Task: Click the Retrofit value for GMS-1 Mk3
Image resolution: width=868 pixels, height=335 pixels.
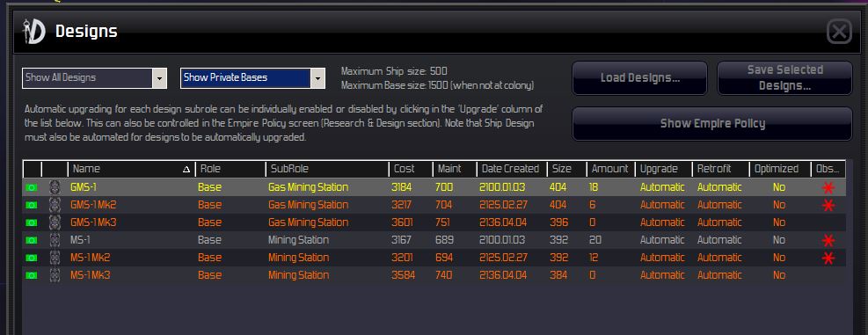Action: pyautogui.click(x=719, y=222)
